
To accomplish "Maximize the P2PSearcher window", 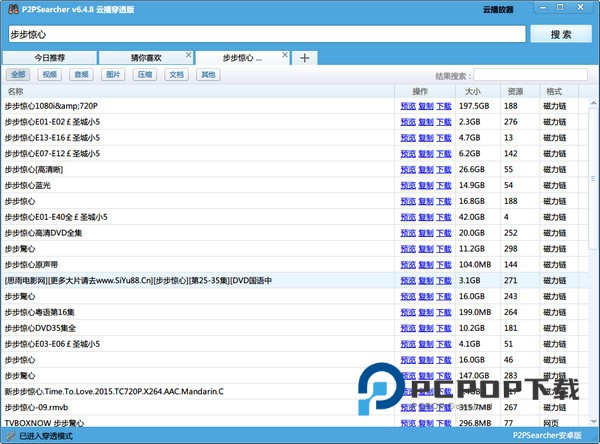I will pos(560,7).
